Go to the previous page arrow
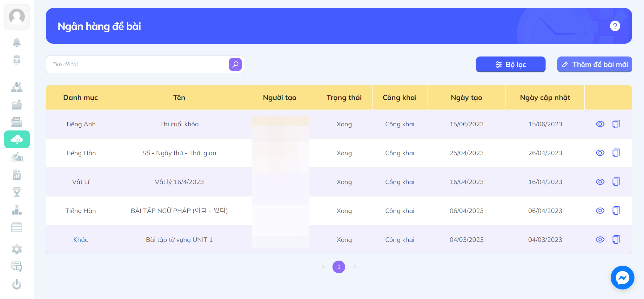The height and width of the screenshot is (299, 644). [x=323, y=267]
